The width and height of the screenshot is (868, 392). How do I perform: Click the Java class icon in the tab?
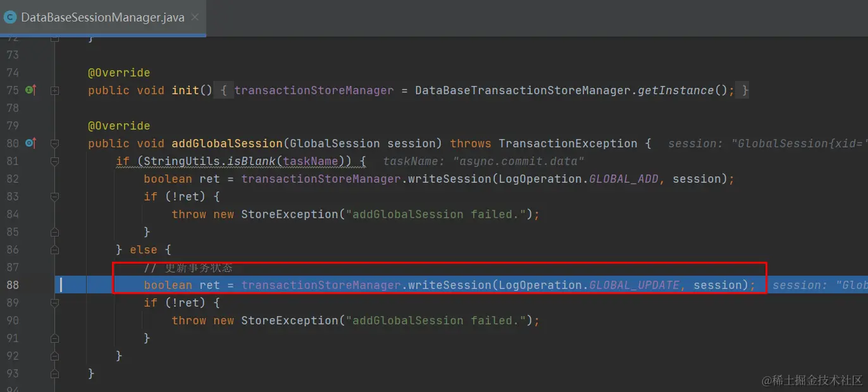pos(10,18)
